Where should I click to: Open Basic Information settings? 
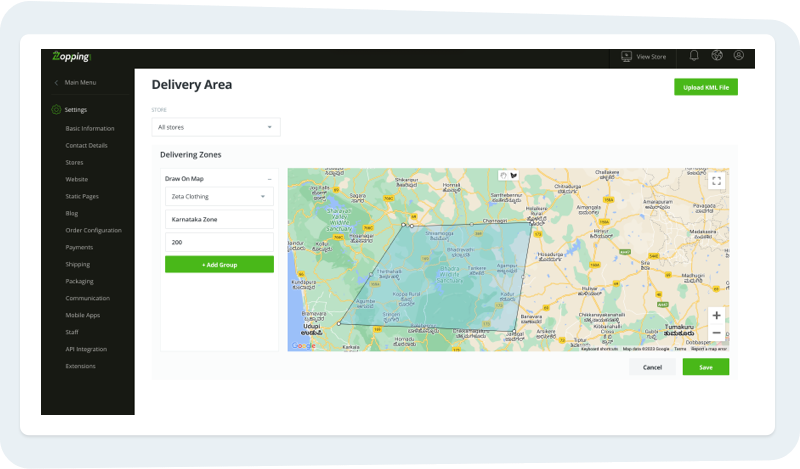tap(90, 129)
